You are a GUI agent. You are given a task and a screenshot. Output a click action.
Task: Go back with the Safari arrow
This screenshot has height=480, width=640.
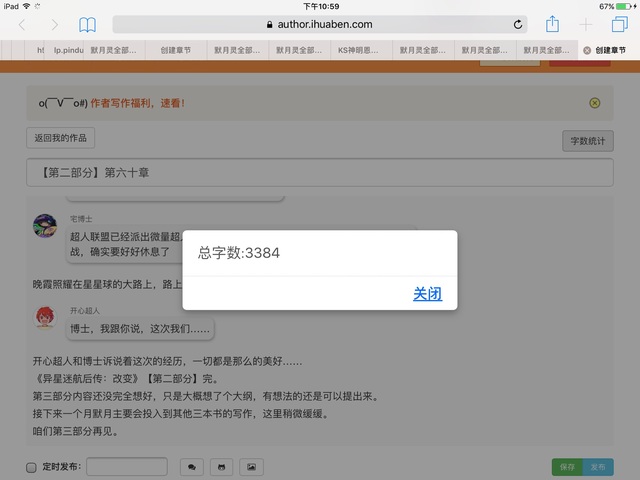[x=23, y=25]
